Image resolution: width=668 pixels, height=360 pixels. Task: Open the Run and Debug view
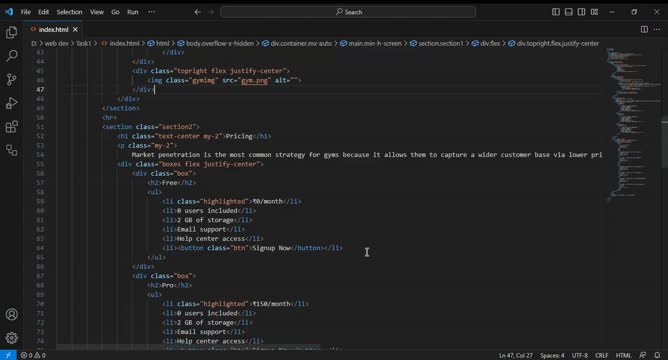pyautogui.click(x=12, y=103)
